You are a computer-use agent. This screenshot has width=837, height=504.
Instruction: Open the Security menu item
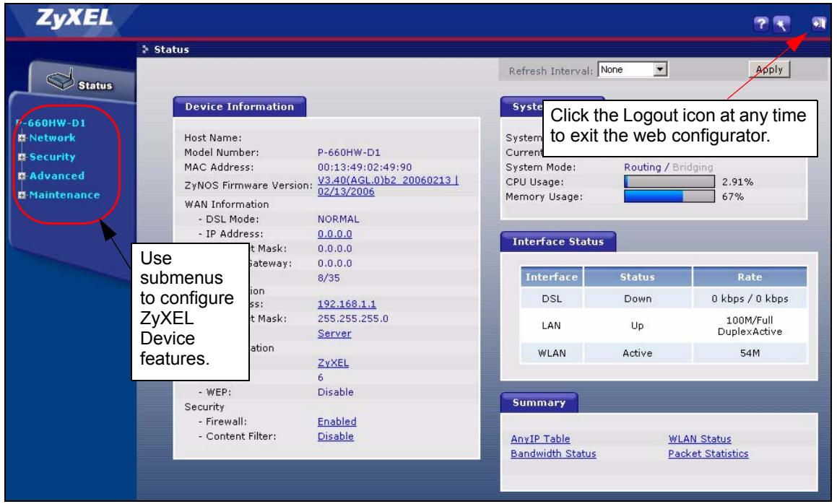point(52,157)
